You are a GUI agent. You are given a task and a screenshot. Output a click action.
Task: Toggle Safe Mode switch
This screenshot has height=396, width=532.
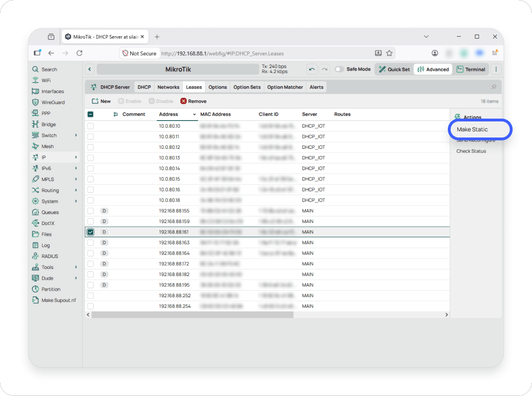(339, 69)
